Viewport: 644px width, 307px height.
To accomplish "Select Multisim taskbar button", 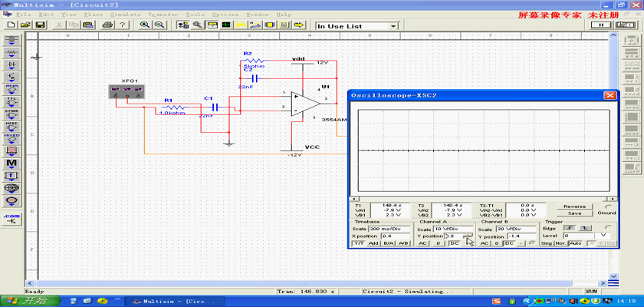I will pyautogui.click(x=176, y=302).
